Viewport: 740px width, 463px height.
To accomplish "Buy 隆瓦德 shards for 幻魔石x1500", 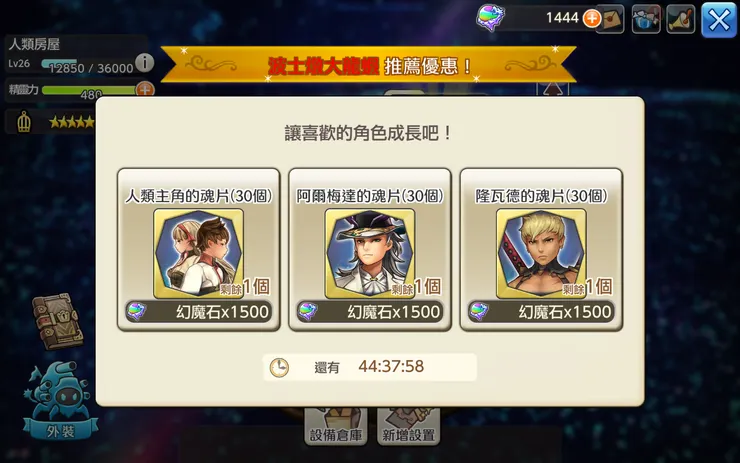I will tap(541, 311).
